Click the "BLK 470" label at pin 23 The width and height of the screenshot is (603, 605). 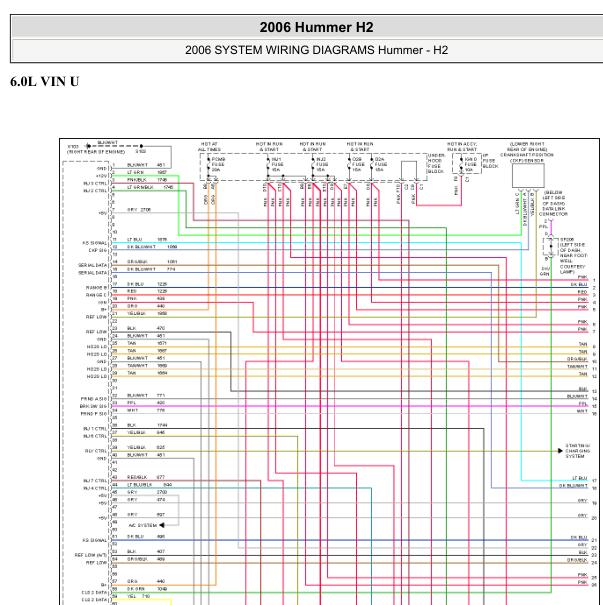(x=146, y=328)
